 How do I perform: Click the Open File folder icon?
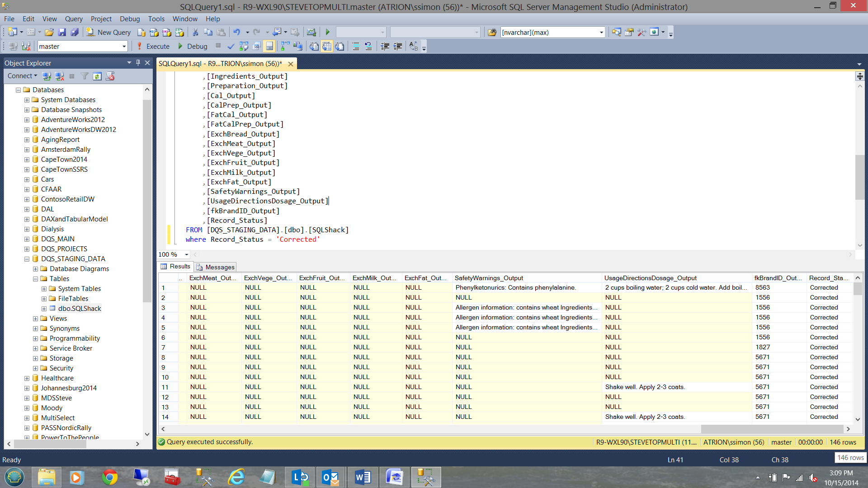(x=49, y=32)
